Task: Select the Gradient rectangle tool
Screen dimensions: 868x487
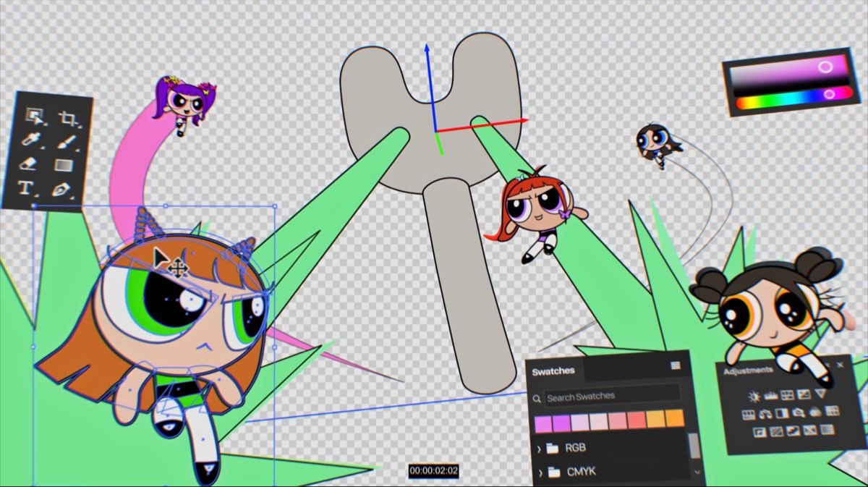Action: [x=64, y=166]
